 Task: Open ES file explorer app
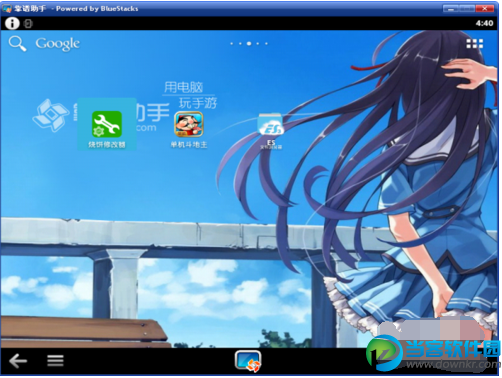coord(271,131)
